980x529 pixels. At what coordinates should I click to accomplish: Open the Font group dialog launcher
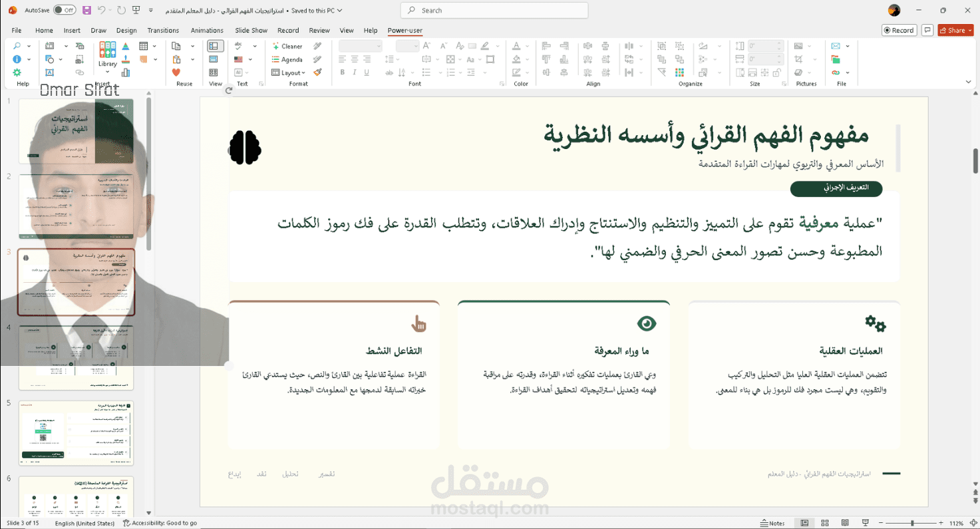click(502, 84)
